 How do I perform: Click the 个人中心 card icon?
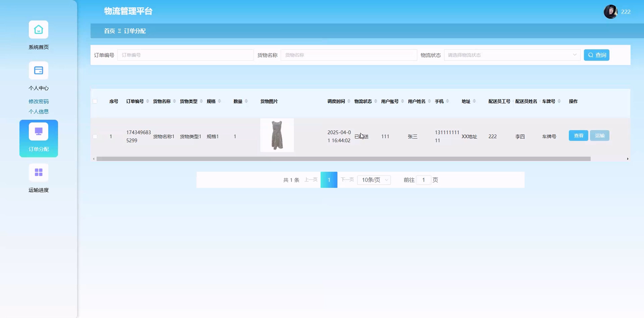[x=38, y=71]
